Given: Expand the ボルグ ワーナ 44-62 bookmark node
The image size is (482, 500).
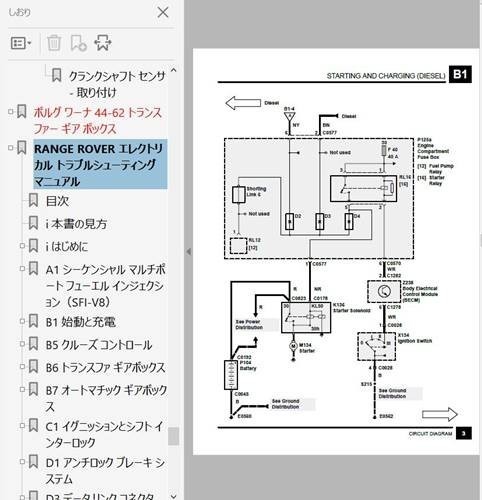Looking at the screenshot, I should tap(10, 112).
